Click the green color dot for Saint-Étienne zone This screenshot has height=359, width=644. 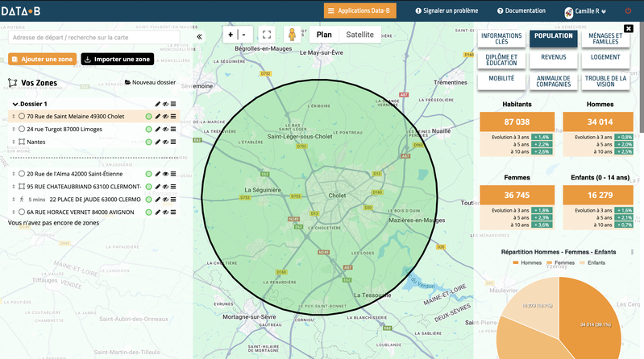(148, 174)
